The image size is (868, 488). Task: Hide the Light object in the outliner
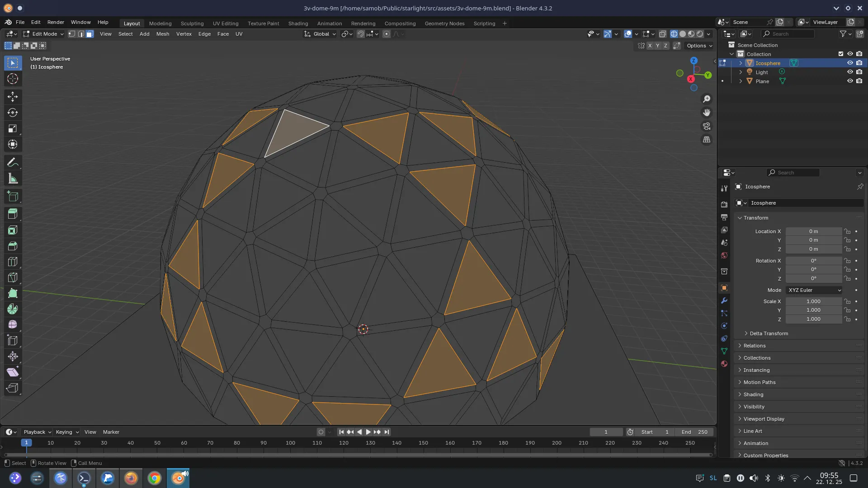click(850, 72)
